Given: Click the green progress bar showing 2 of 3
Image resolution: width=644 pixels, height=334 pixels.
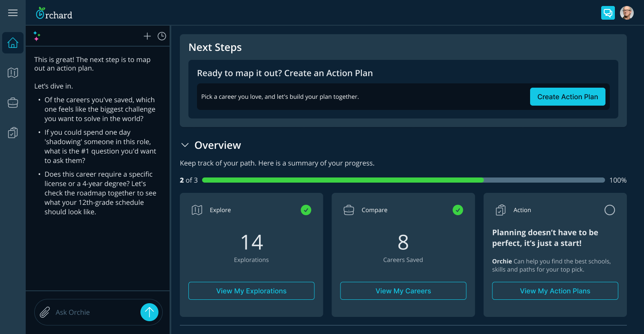Looking at the screenshot, I should (343, 180).
